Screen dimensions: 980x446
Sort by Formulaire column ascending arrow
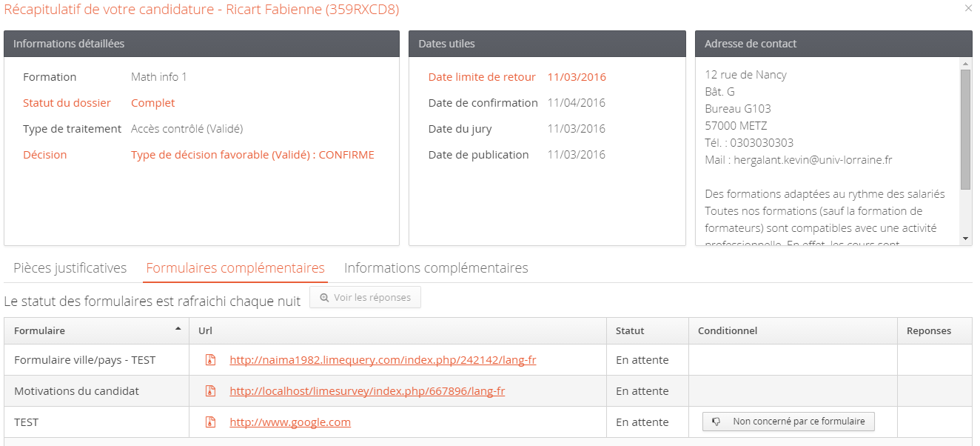pos(178,329)
